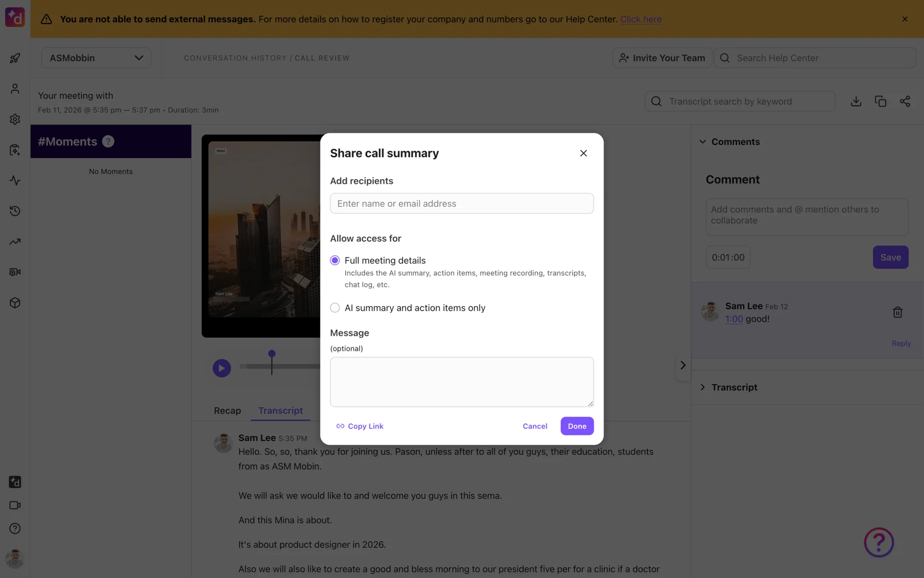The image size is (924, 578).
Task: Click the Add recipients email field
Action: (462, 204)
